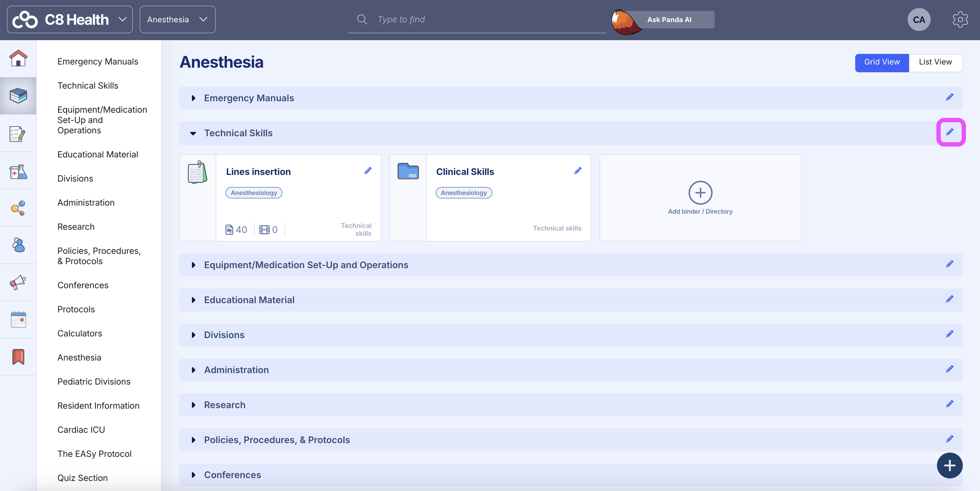Open the megaphone announcements icon

18,282
